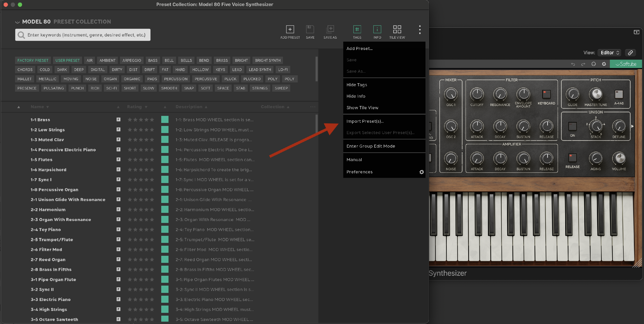644x324 pixels.
Task: Toggle the RELEASE switch near Aging
Action: (572, 158)
